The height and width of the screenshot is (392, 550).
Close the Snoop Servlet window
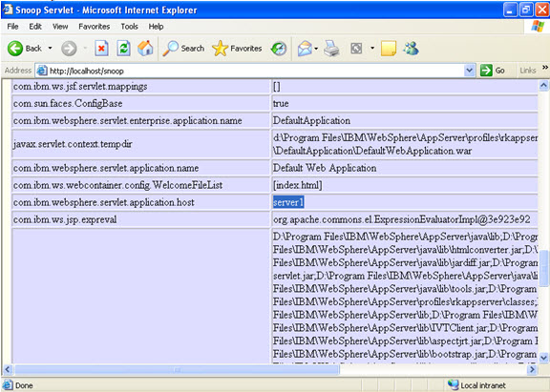(x=542, y=10)
